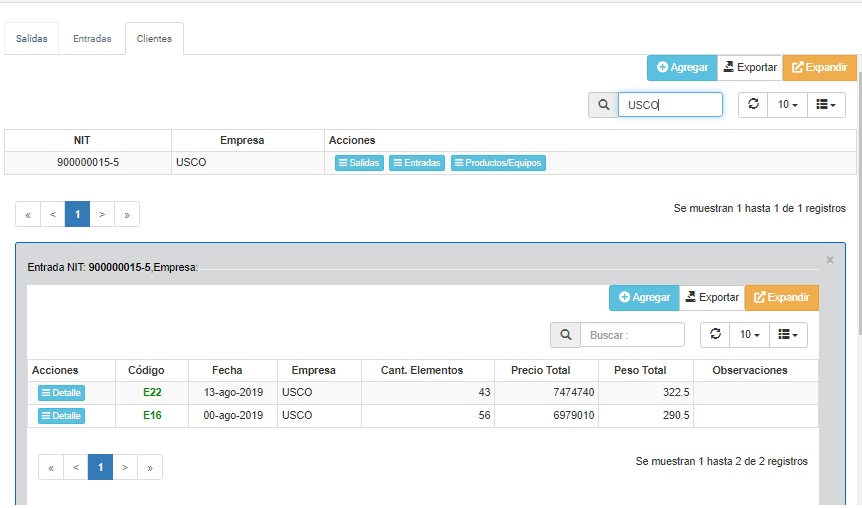862x508 pixels.
Task: Click Expandir in the Entrada panel
Action: tap(781, 297)
